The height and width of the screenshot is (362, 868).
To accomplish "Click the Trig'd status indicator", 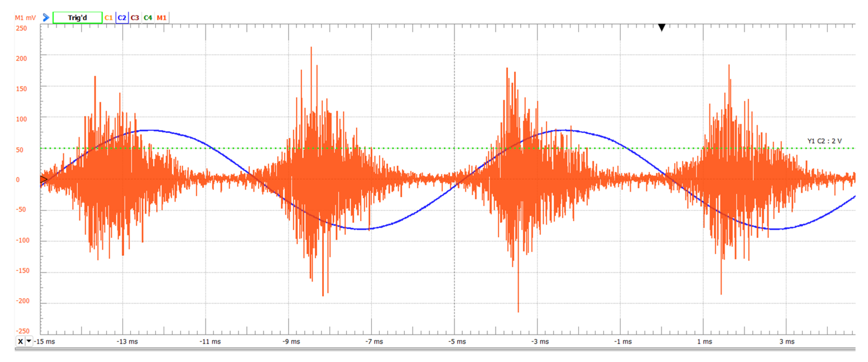I will point(78,18).
